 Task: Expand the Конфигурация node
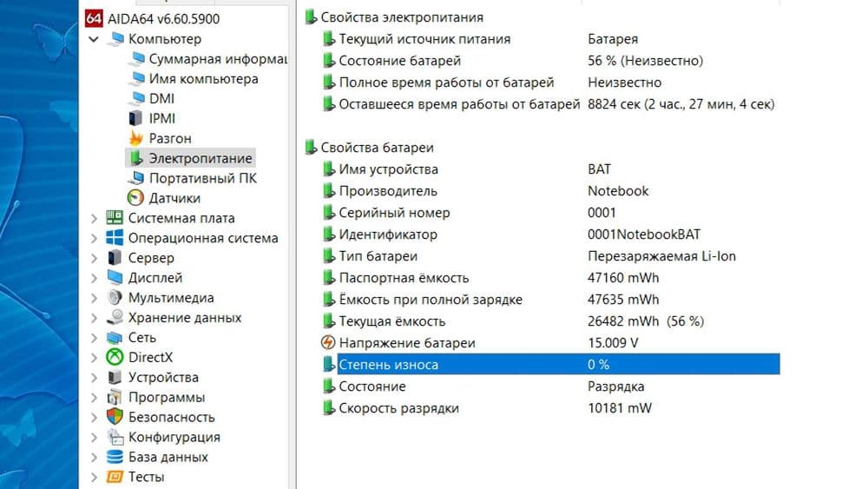point(94,438)
